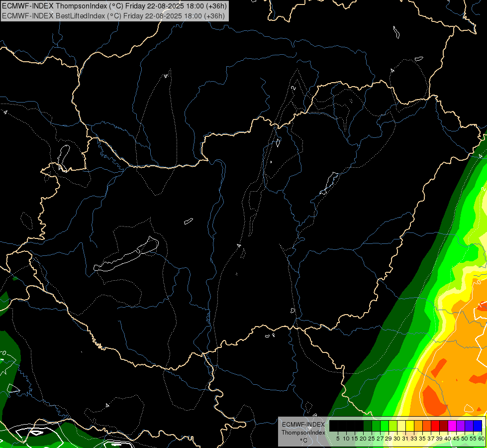487x448 pixels.
Task: Pick the lime 29–30 legend swatch
Action: click(x=393, y=426)
